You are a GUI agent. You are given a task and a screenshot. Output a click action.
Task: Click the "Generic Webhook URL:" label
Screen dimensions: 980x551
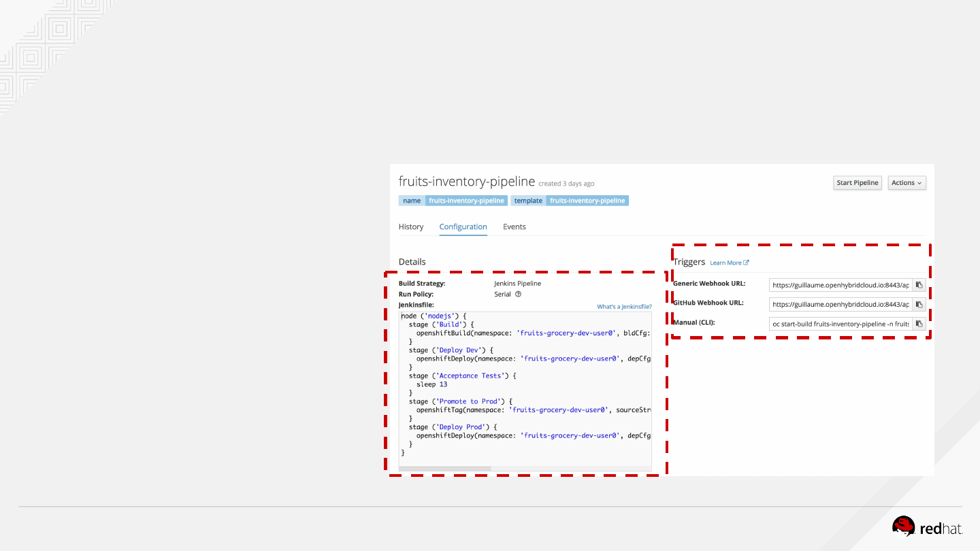click(709, 284)
